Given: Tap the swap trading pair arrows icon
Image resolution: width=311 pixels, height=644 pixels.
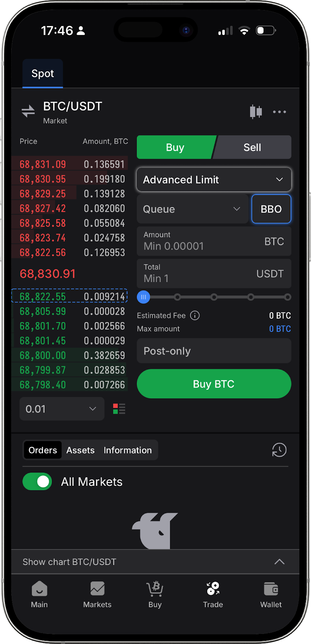Looking at the screenshot, I should click(x=28, y=111).
